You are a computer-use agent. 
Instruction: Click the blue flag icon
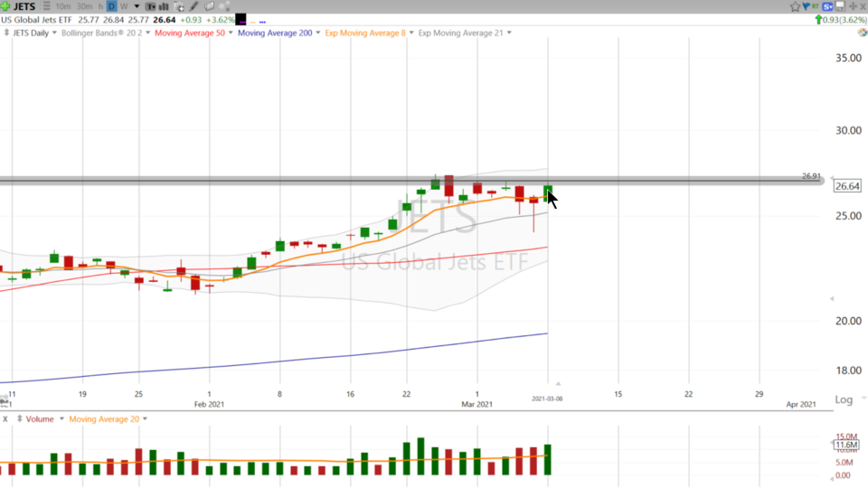806,6
